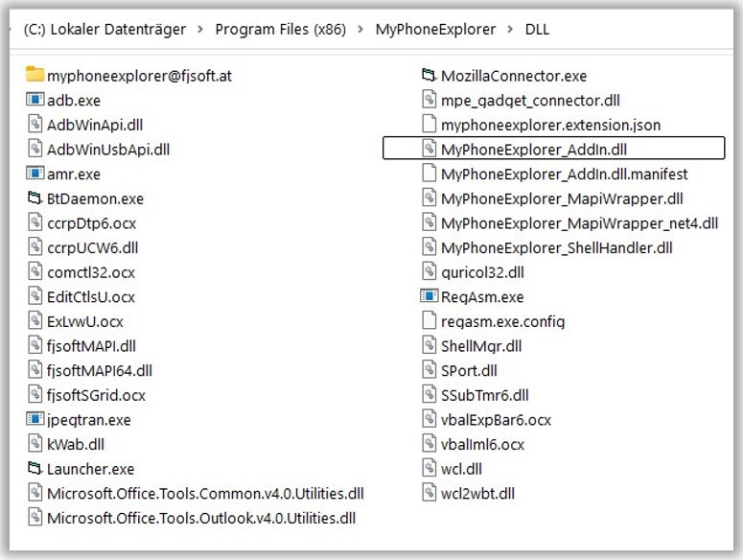Screen dimensions: 743x560
Task: Select the amr.exe application icon
Action: (35, 174)
